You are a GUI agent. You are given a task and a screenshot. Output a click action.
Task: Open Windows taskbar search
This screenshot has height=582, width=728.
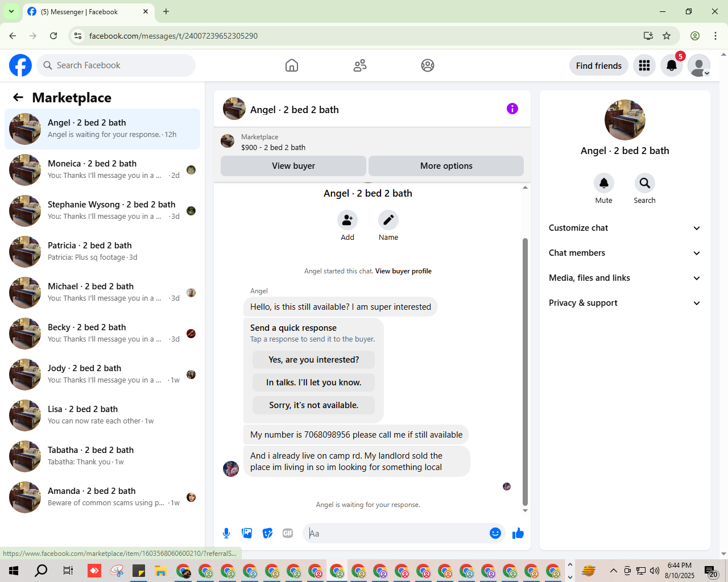pyautogui.click(x=41, y=571)
